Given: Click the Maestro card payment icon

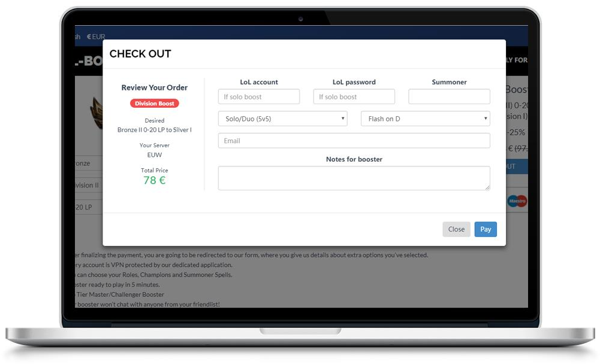Looking at the screenshot, I should pos(517,201).
